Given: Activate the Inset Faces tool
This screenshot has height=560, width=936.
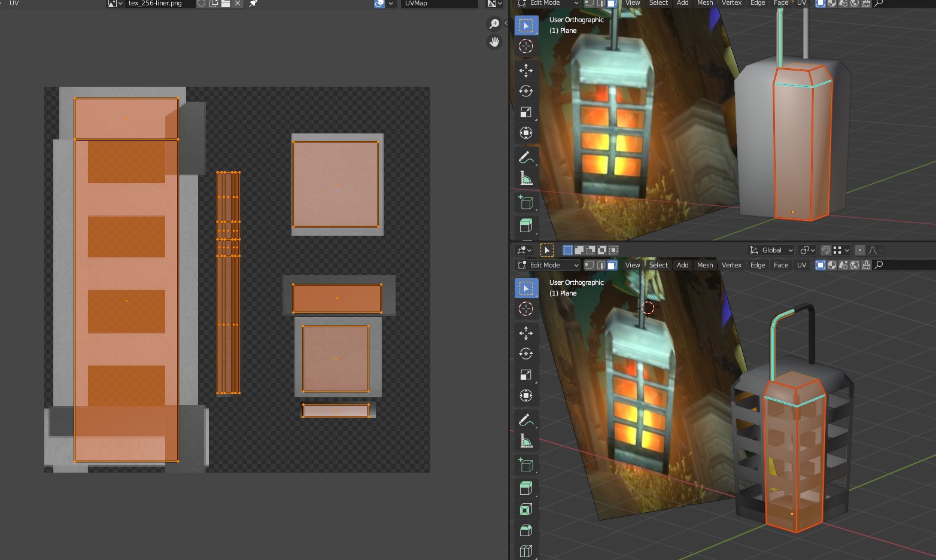Looking at the screenshot, I should [x=526, y=509].
